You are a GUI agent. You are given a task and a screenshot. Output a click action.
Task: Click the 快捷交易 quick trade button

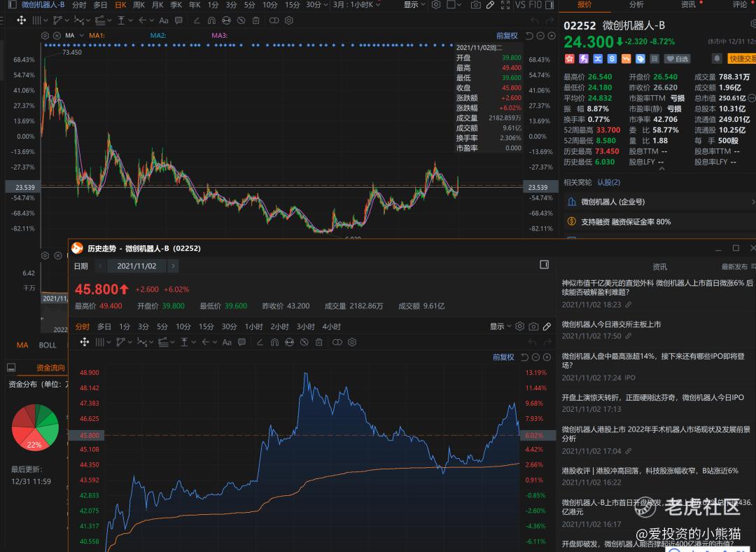pyautogui.click(x=742, y=59)
